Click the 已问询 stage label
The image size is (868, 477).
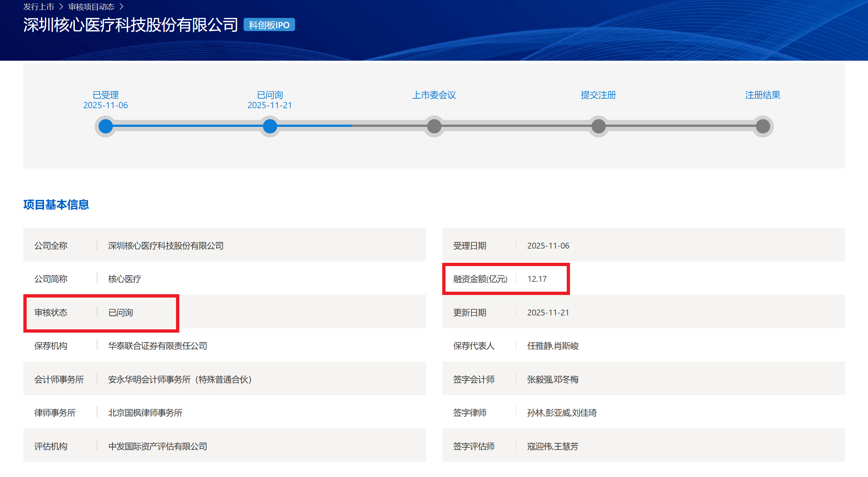tap(270, 95)
